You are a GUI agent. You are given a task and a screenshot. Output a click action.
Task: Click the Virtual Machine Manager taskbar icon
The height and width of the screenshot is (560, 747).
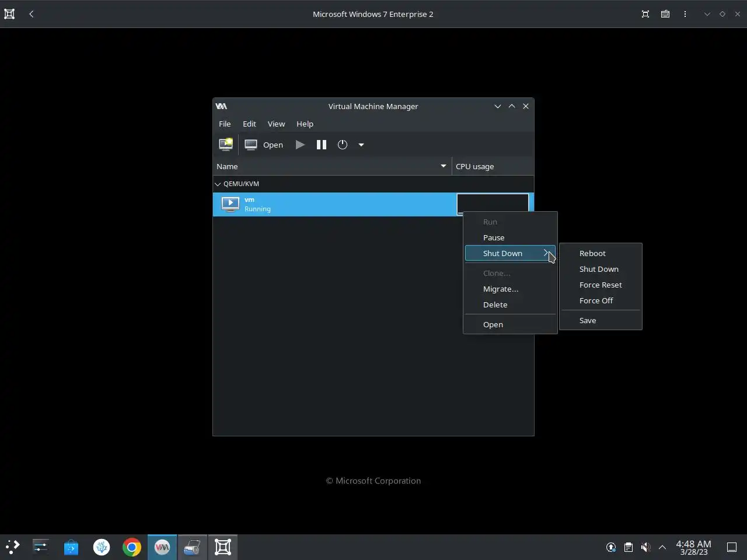point(162,547)
